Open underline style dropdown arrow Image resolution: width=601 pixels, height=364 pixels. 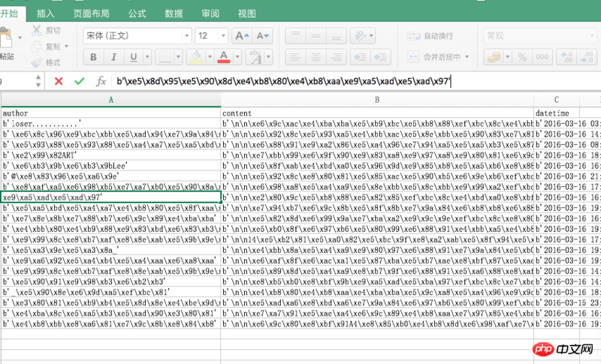pyautogui.click(x=147, y=57)
